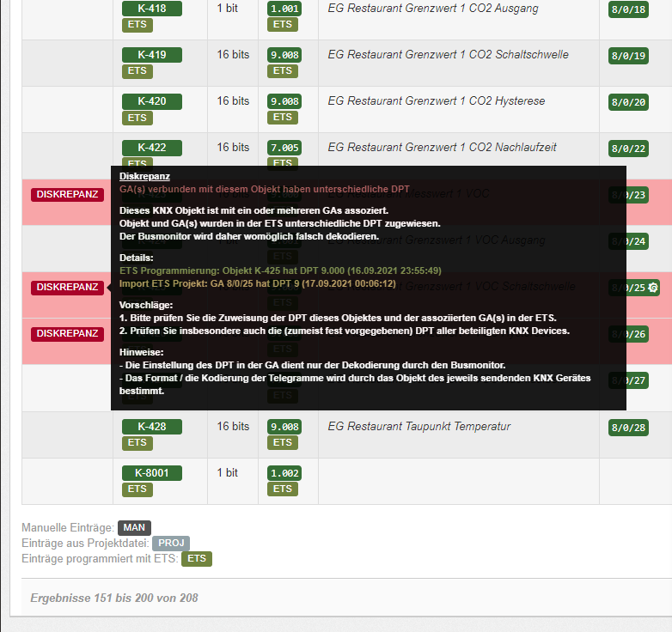This screenshot has height=632, width=672.
Task: Click 'Ergebnisse 151 bis 200 von 208' text
Action: (x=114, y=599)
